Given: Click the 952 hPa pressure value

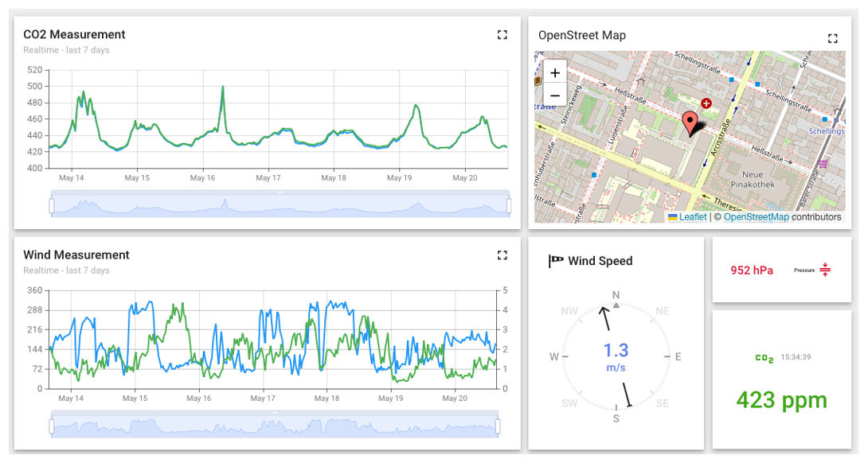Looking at the screenshot, I should tap(752, 270).
